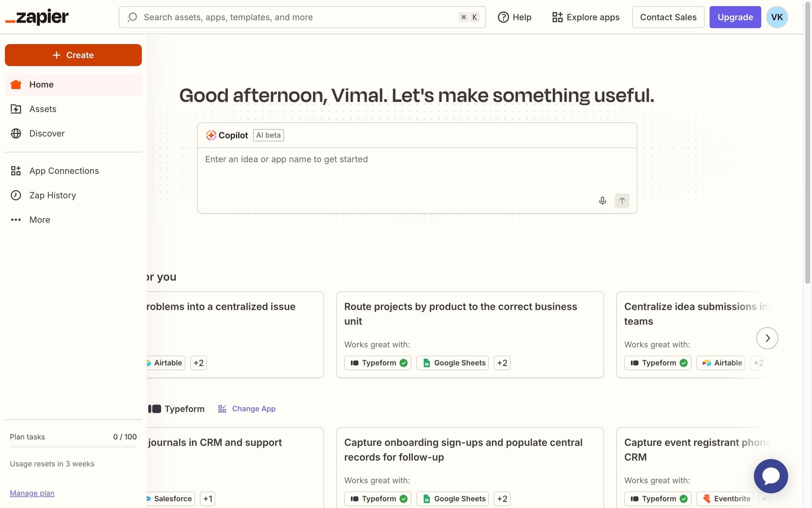This screenshot has height=508, width=812.
Task: Select Home in the sidebar
Action: click(41, 84)
